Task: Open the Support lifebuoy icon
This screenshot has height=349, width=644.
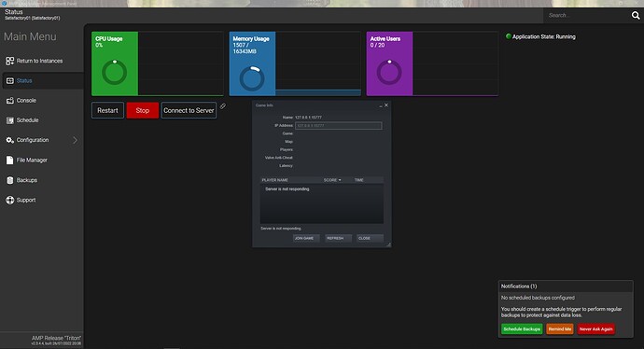Action: (x=10, y=200)
